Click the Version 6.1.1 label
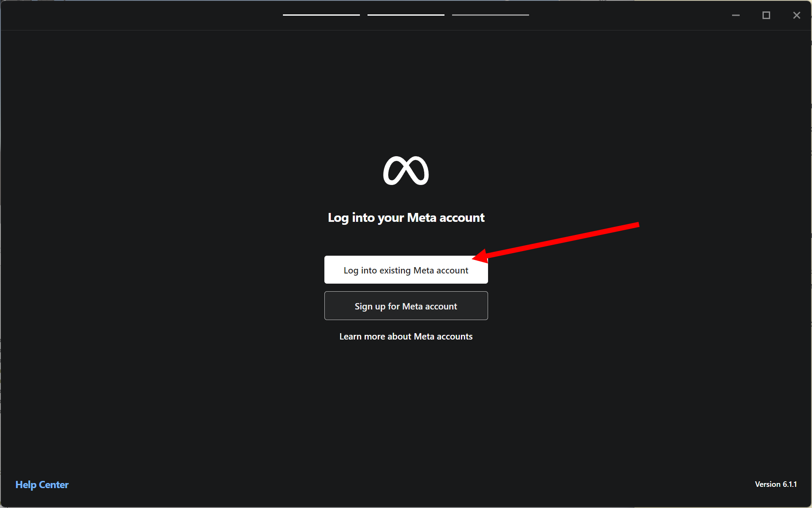The width and height of the screenshot is (812, 508). coord(776,484)
